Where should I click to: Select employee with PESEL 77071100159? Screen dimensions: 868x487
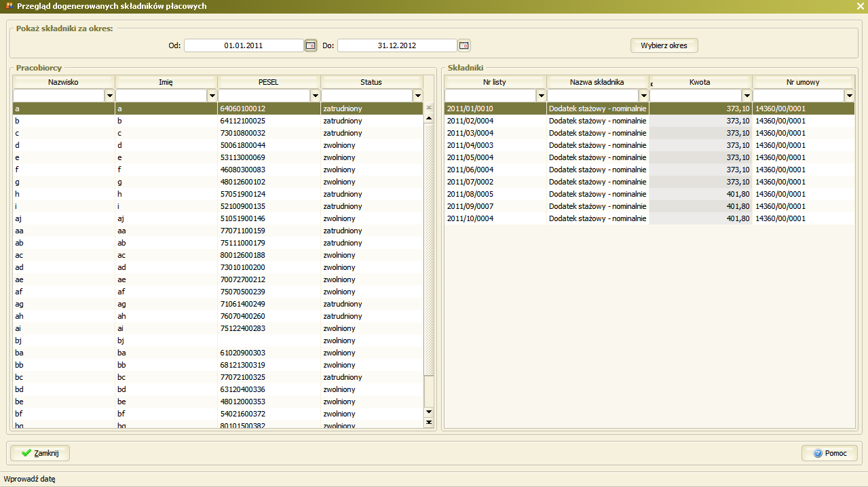[218, 231]
